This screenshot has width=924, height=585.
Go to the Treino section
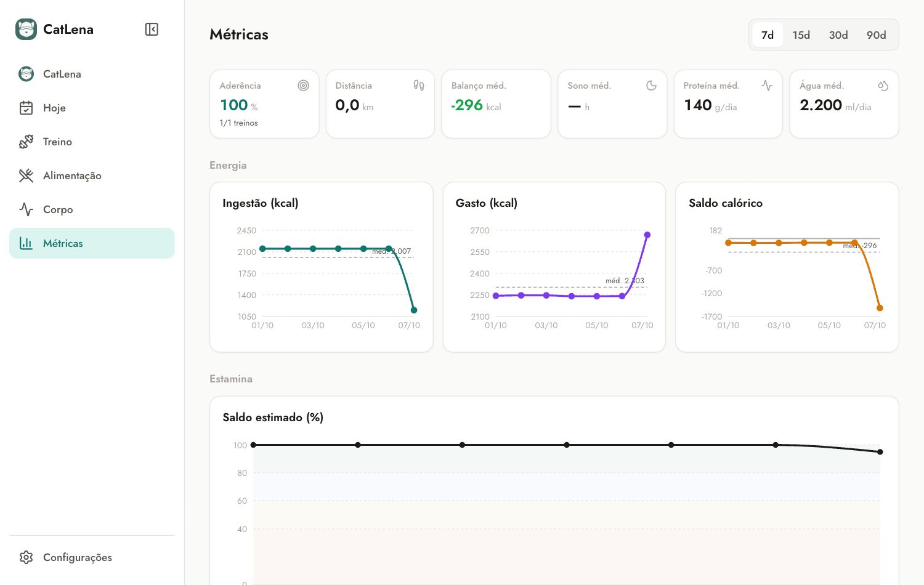coord(92,142)
